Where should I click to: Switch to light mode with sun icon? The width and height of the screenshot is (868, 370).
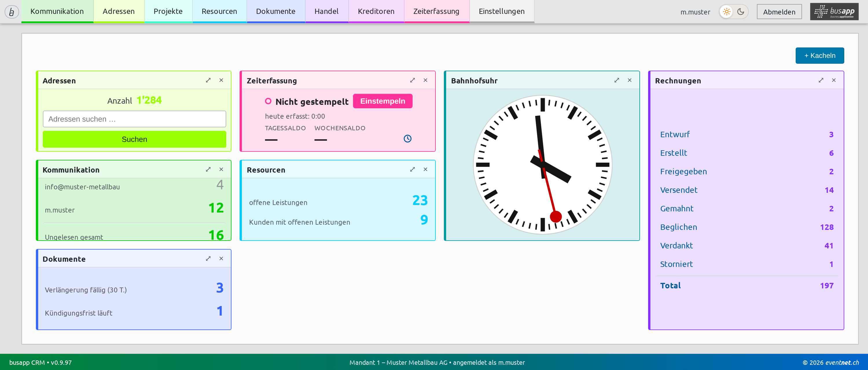click(x=727, y=12)
